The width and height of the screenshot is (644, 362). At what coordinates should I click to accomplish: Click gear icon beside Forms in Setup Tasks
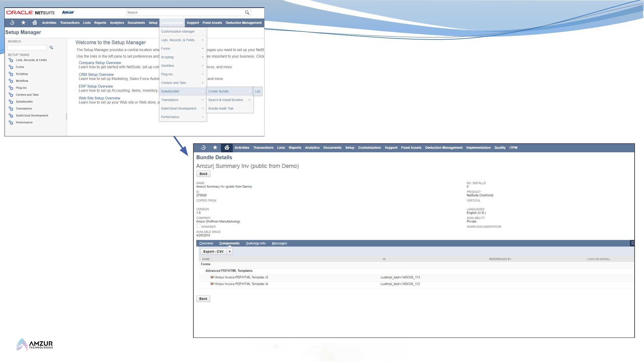coord(11,67)
